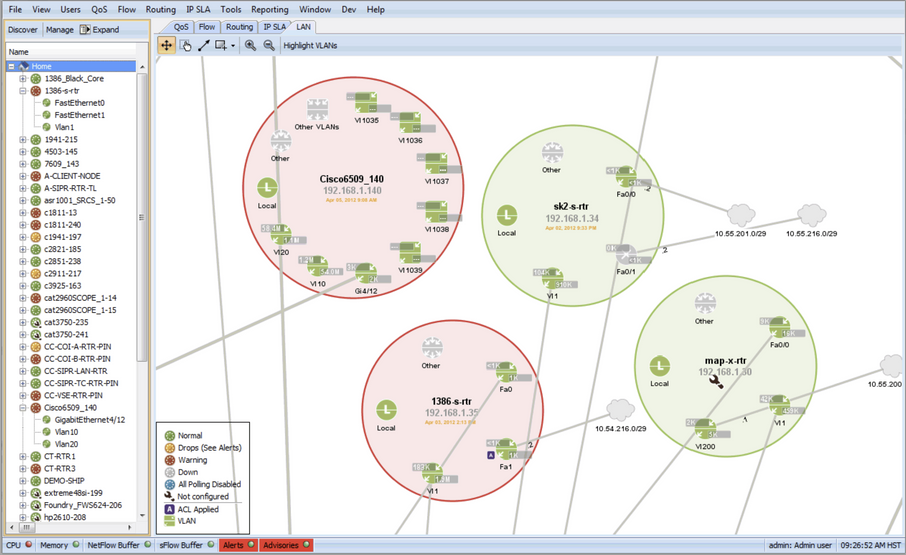906x555 pixels.
Task: Click Highlight VLANs button
Action: pyautogui.click(x=310, y=46)
